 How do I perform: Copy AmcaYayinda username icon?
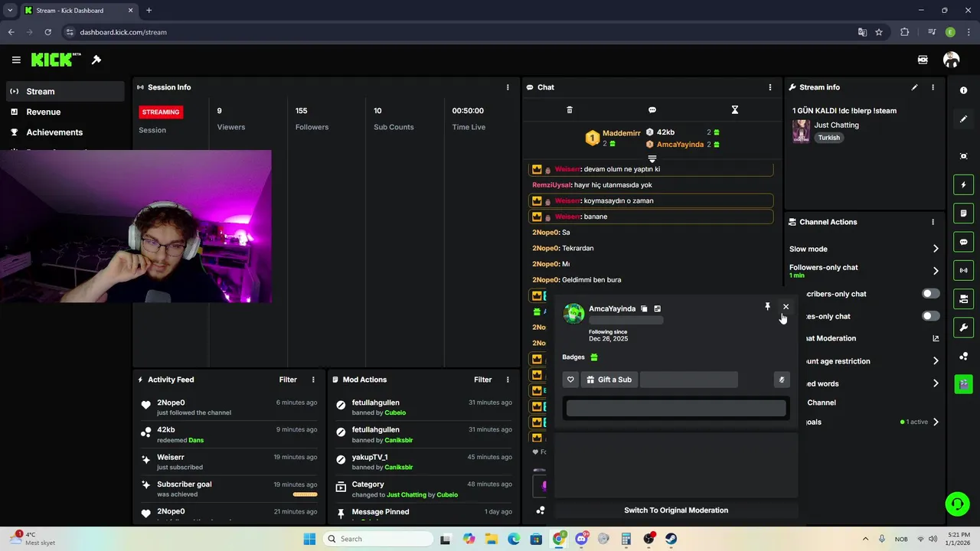point(644,308)
